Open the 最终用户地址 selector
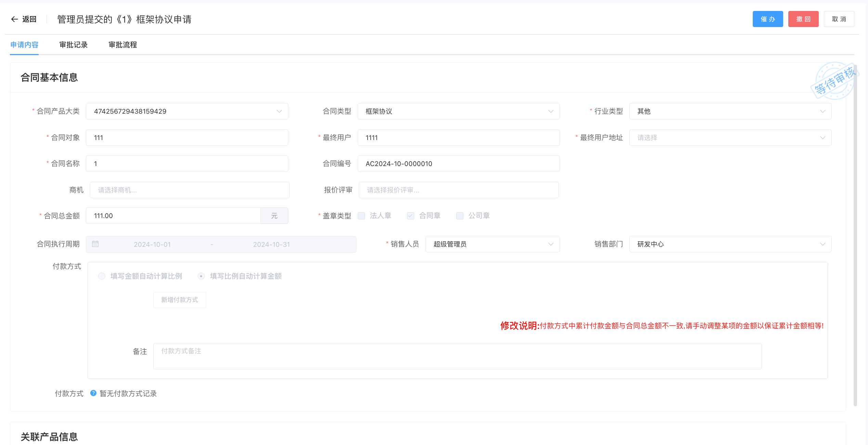The height and width of the screenshot is (445, 868). (x=730, y=138)
